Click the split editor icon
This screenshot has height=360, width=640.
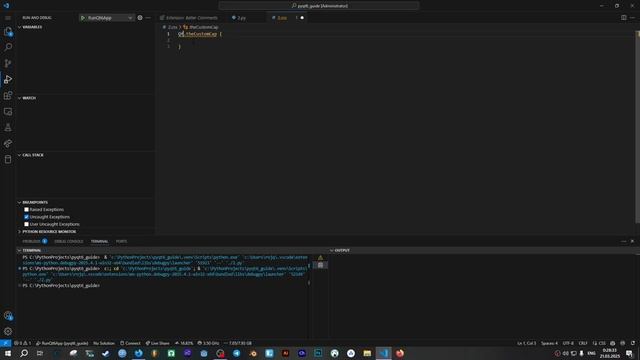[x=624, y=18]
